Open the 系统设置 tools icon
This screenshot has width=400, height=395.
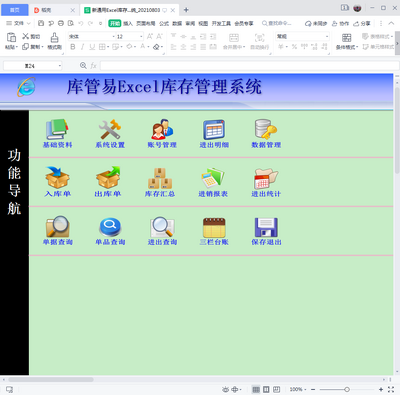110,129
